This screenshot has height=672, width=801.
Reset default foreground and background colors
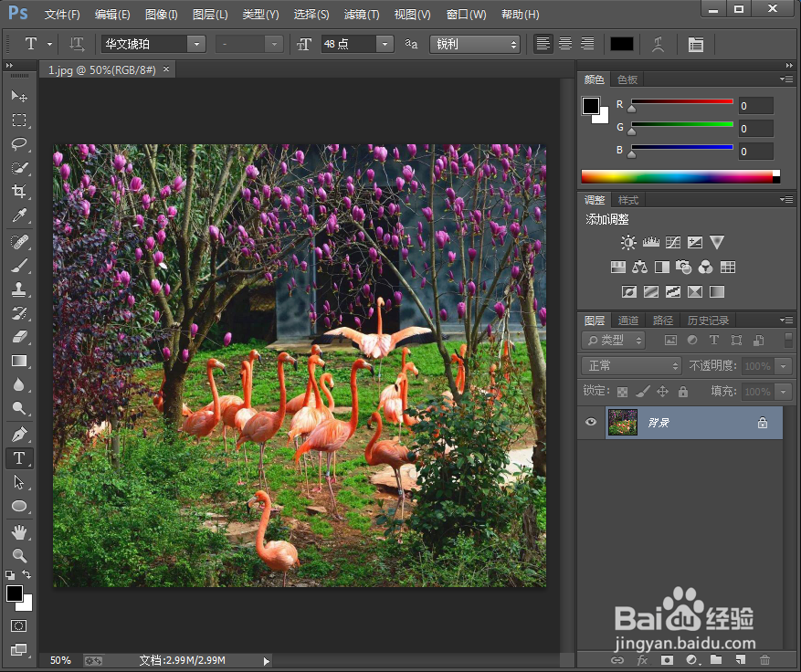[10, 574]
